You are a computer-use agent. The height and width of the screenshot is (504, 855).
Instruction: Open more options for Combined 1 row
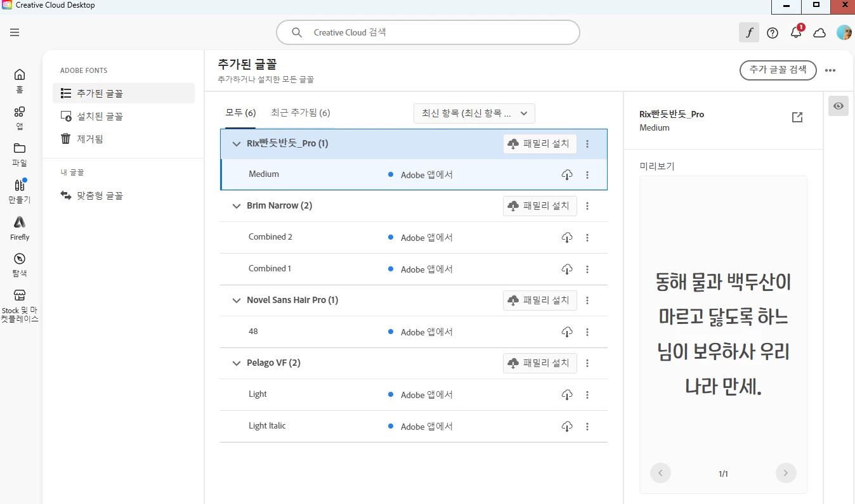click(587, 269)
